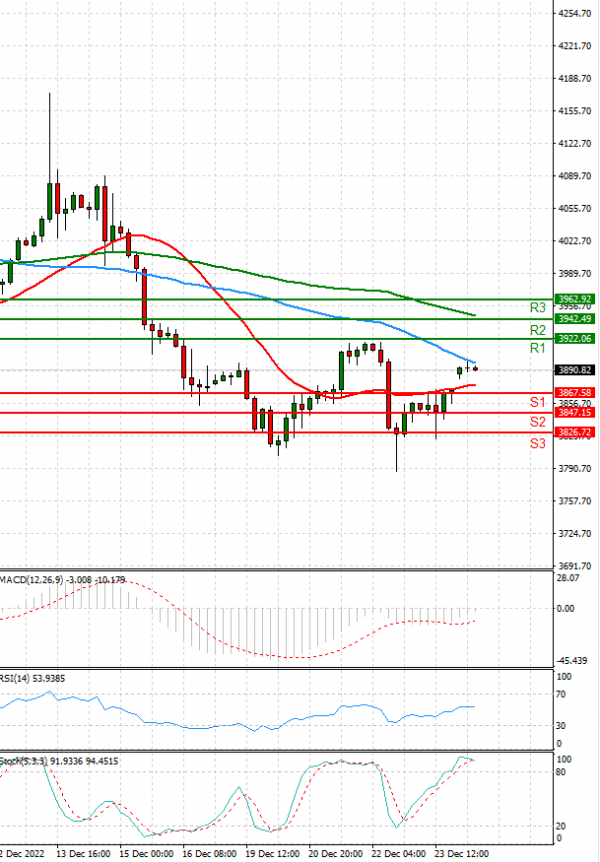This screenshot has width=600, height=862.
Task: Click the 4221.70 price scale value
Action: 574,46
